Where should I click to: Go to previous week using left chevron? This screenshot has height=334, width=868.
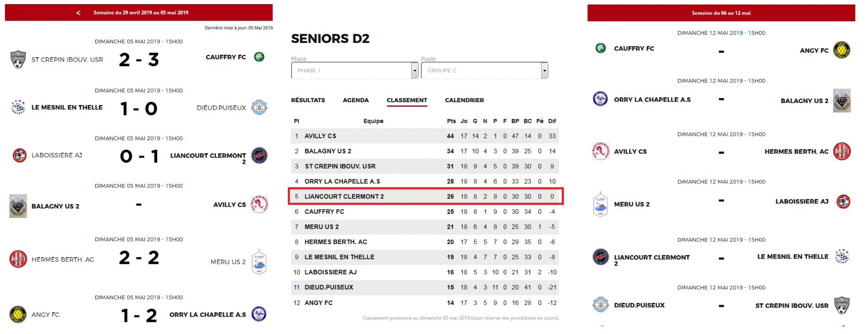(x=78, y=13)
